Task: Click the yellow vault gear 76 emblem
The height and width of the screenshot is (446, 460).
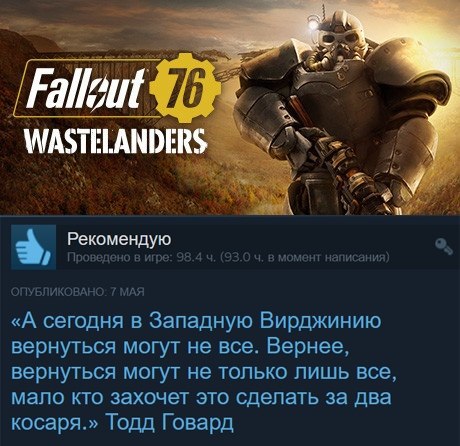Action: pyautogui.click(x=186, y=88)
